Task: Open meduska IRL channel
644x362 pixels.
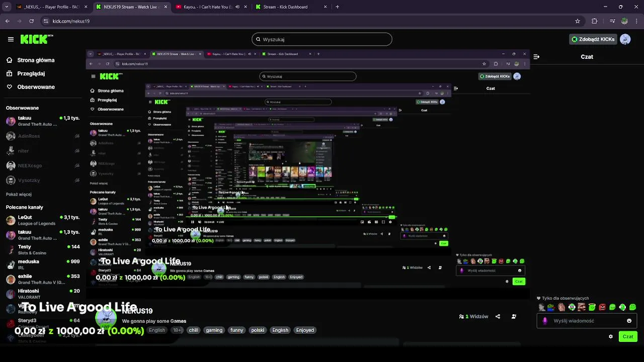Action: [43, 264]
